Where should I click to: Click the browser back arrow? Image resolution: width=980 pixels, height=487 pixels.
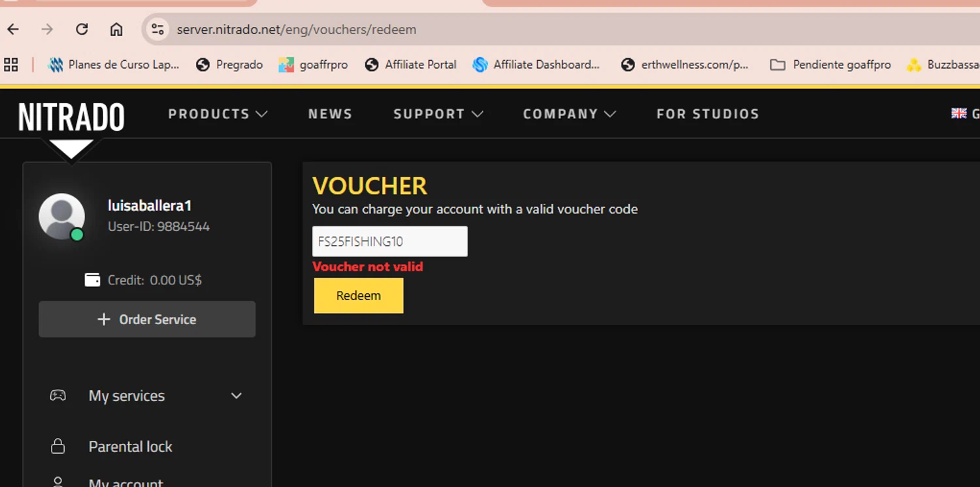[13, 29]
